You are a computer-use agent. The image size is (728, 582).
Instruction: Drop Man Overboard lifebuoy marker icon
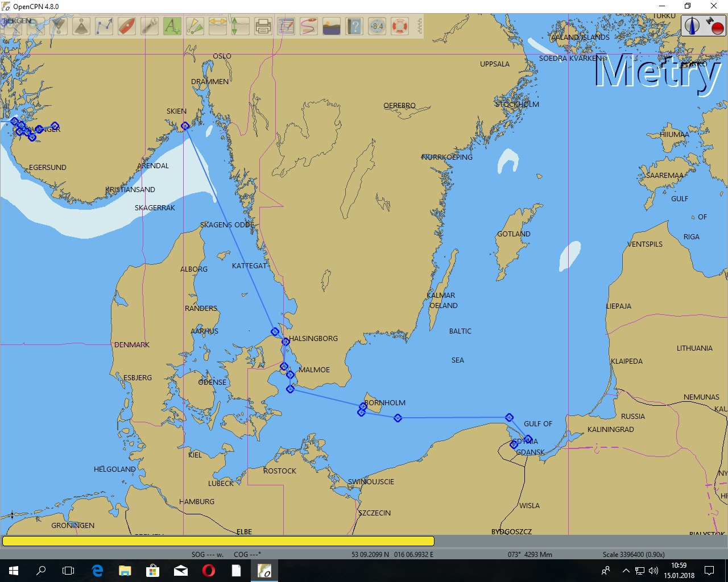[400, 26]
